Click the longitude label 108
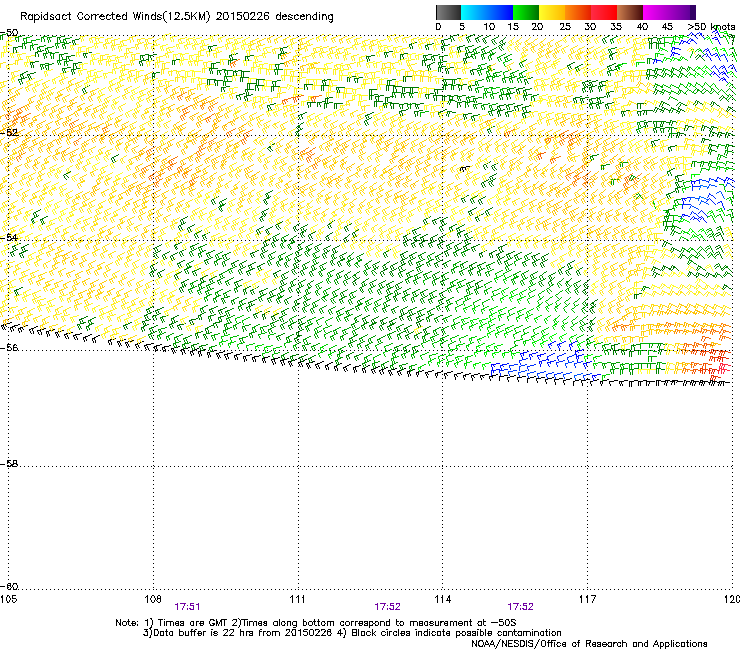 [x=153, y=599]
